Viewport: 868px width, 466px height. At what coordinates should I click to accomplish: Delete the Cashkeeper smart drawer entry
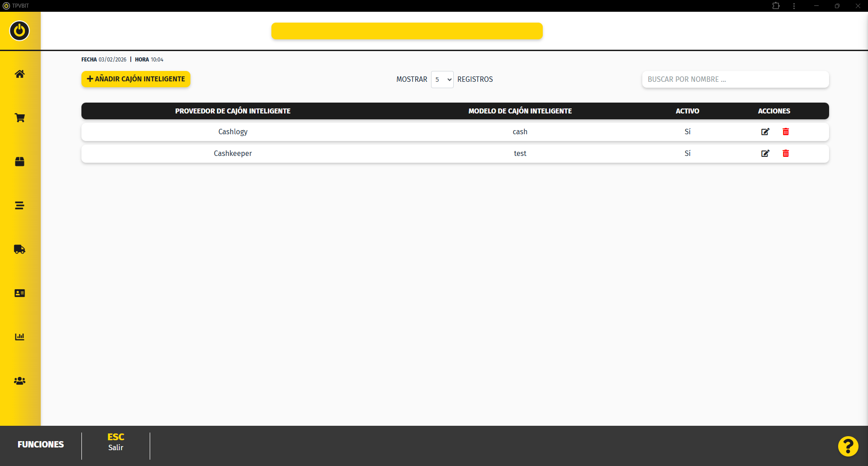(786, 154)
